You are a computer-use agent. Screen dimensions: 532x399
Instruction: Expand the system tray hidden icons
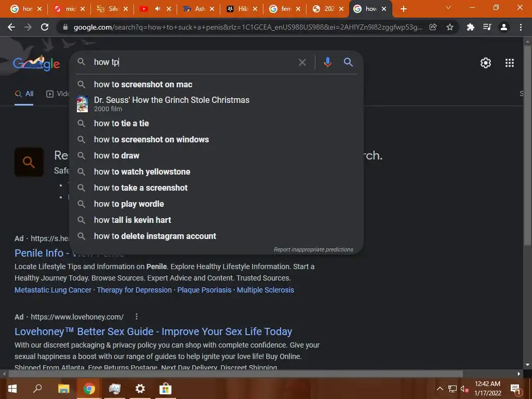(x=440, y=389)
